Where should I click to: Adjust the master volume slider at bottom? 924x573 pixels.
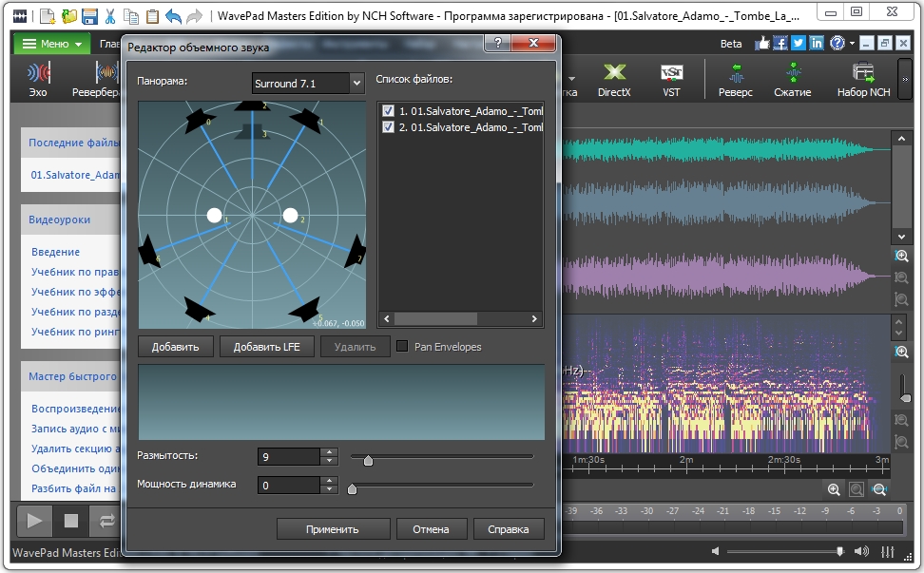(839, 551)
